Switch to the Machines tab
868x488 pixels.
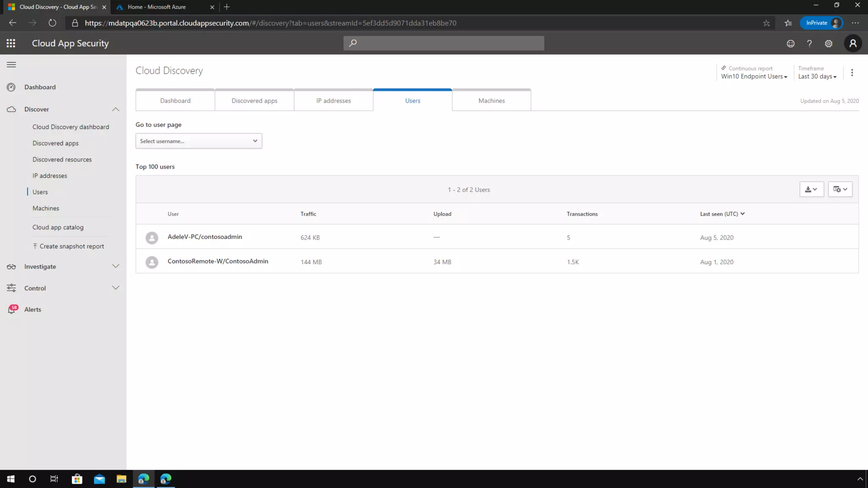491,101
